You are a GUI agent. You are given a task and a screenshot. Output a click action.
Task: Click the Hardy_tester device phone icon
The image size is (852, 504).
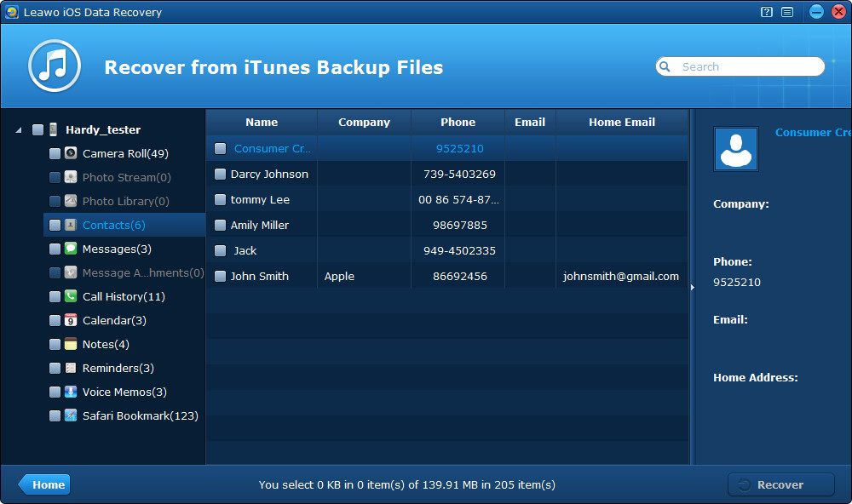coord(53,129)
